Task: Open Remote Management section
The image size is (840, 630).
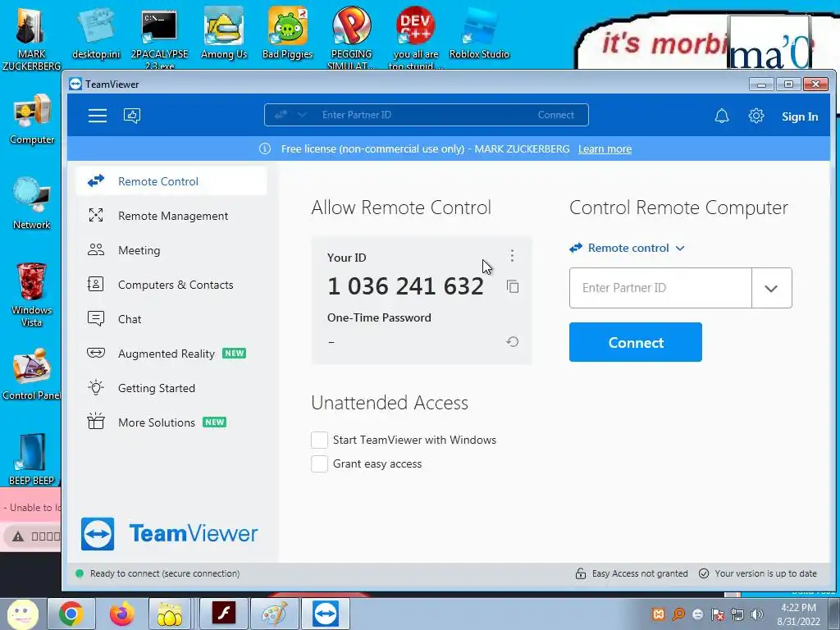Action: [x=171, y=216]
